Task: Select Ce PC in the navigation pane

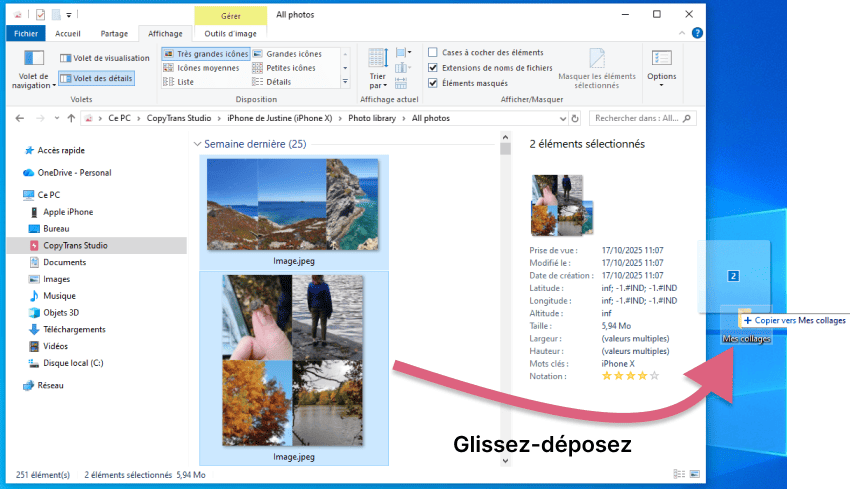Action: (42, 195)
